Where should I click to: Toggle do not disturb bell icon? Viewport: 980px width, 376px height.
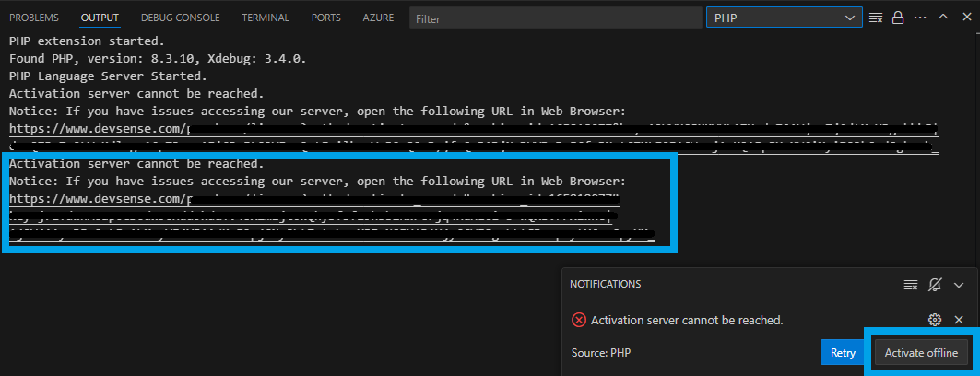click(x=935, y=285)
